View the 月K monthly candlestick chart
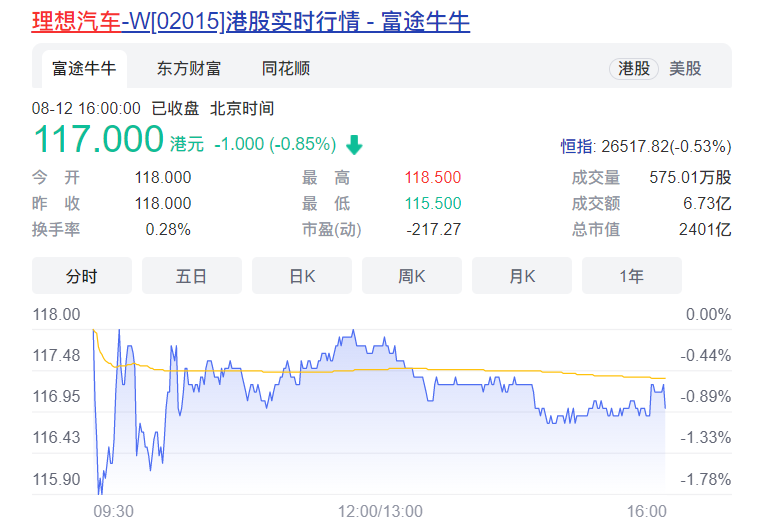Viewport: 773px width, 527px height. point(522,276)
